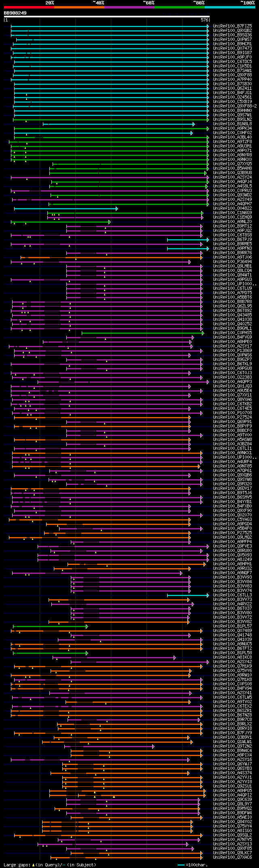Select entry UniRef100_P27524

click(232, 417)
